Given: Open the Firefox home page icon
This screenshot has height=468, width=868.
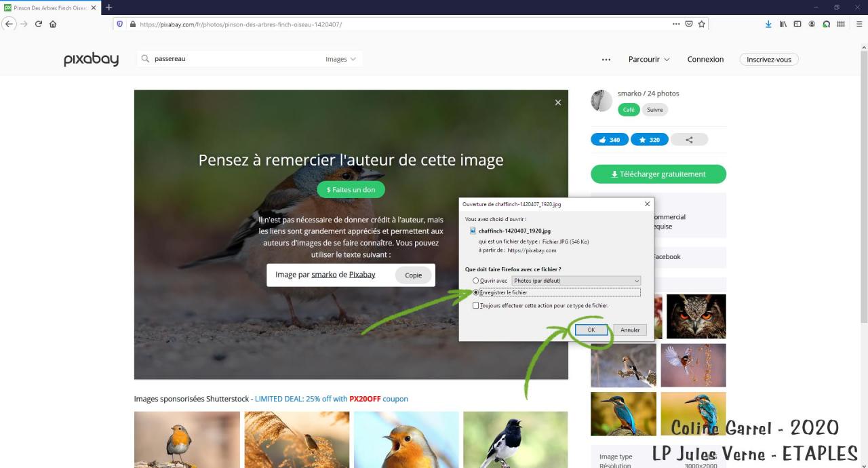Looking at the screenshot, I should (x=53, y=24).
